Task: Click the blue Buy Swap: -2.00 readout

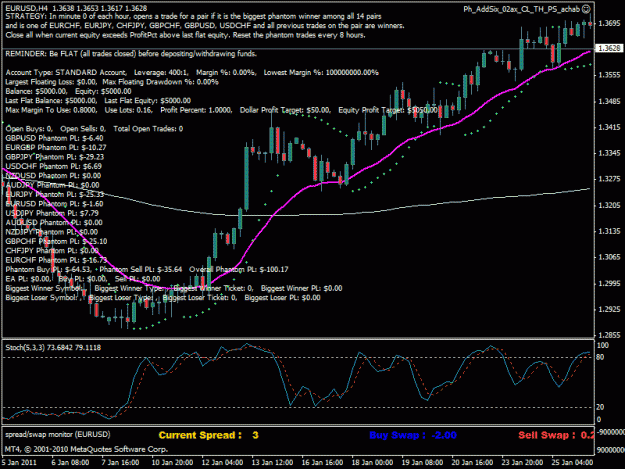Action: [413, 435]
